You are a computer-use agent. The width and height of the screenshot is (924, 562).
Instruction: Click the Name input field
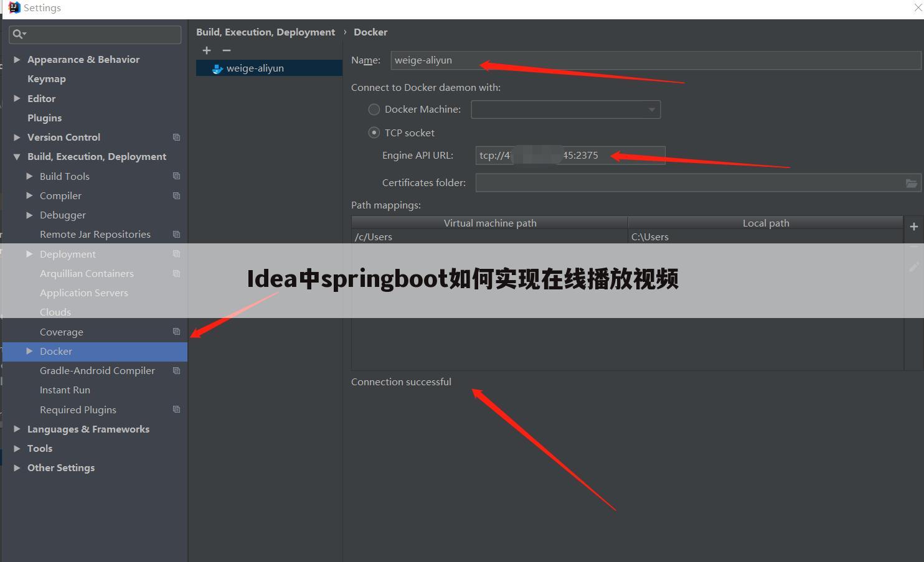(656, 60)
